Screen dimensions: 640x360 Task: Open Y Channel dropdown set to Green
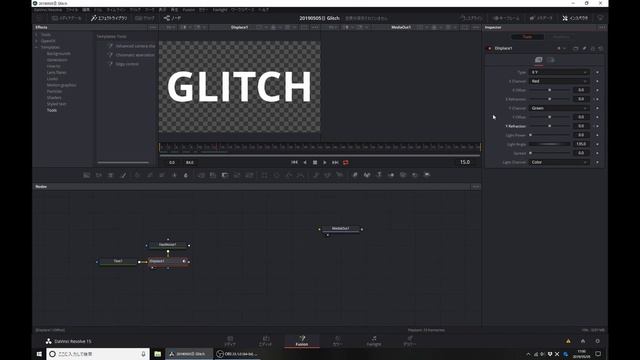559,108
